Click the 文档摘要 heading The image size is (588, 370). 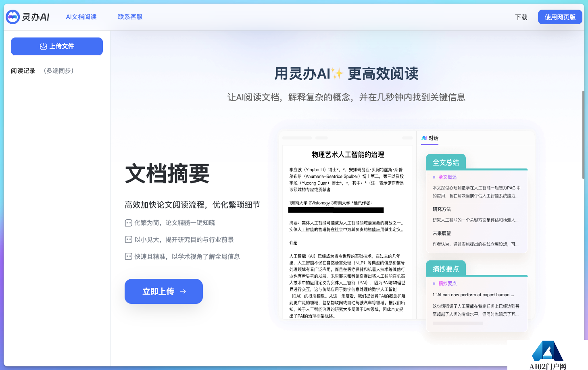coord(167,174)
